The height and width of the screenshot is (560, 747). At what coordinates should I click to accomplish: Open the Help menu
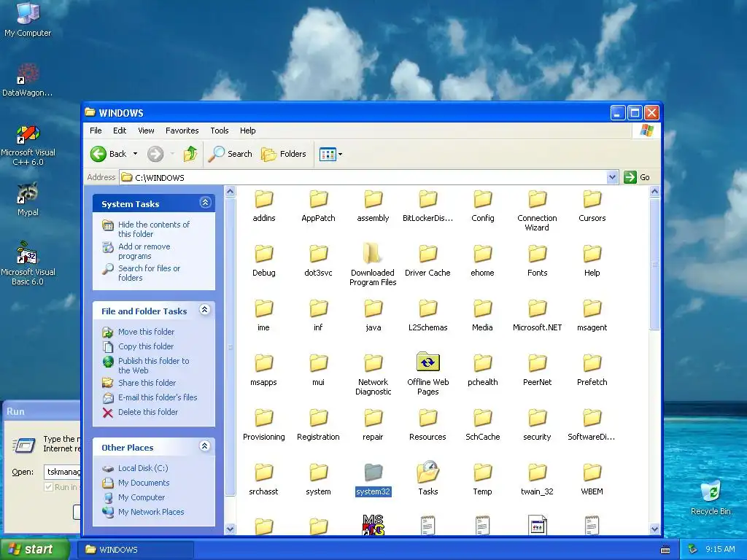point(247,131)
